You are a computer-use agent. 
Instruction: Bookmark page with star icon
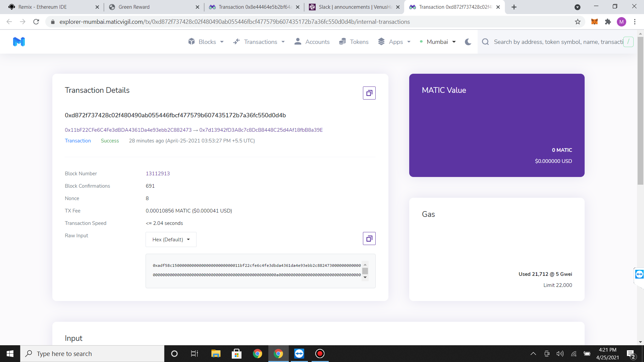pos(578,22)
